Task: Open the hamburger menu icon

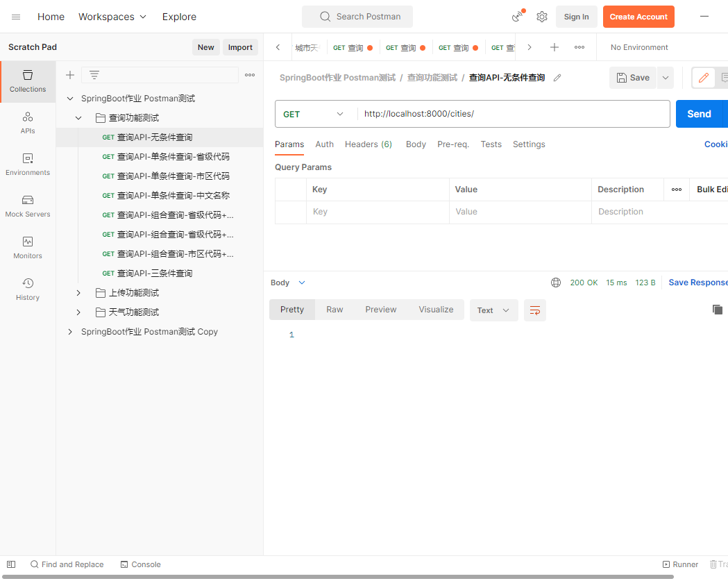Action: point(16,17)
